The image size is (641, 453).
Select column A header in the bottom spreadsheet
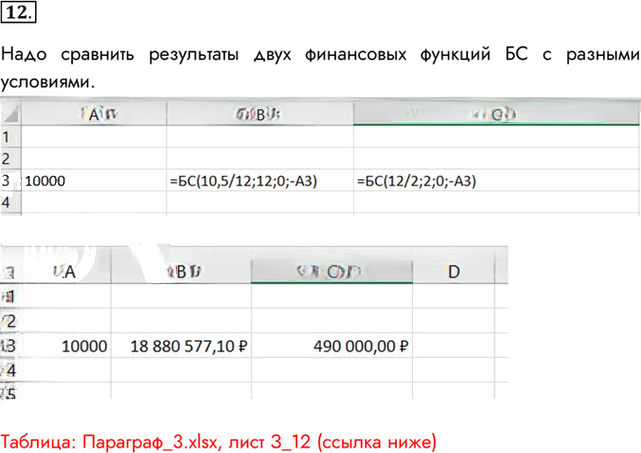[65, 271]
